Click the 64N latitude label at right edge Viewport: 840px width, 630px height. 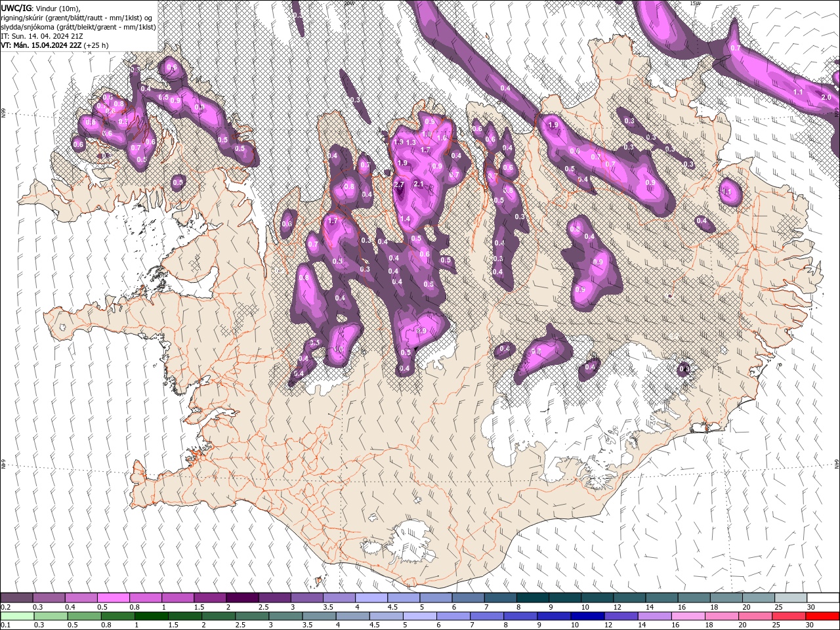tap(837, 464)
